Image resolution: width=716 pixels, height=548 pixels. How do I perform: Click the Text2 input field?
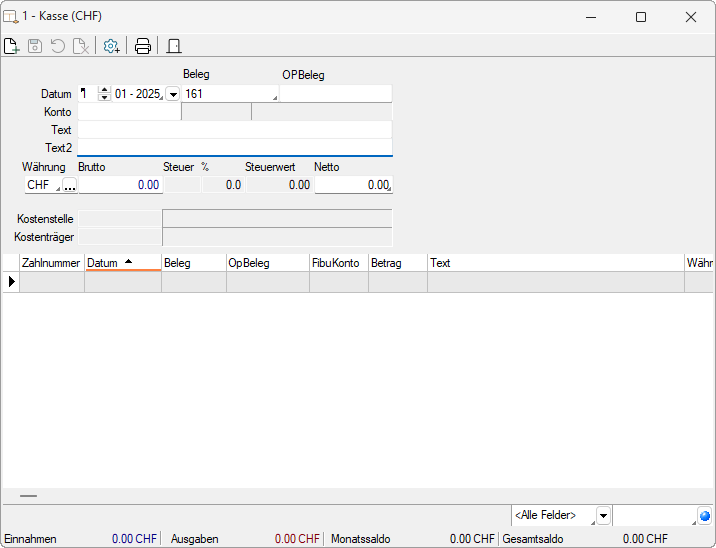point(235,148)
